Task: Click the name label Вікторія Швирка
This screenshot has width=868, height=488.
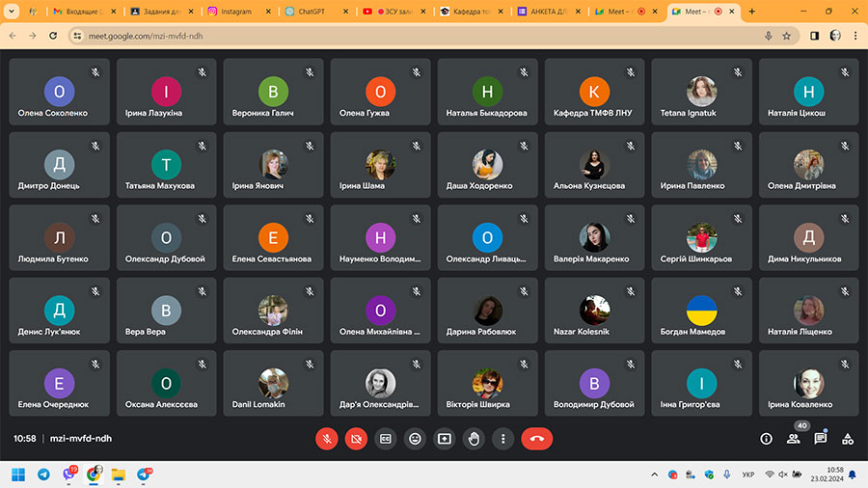Action: coord(477,404)
